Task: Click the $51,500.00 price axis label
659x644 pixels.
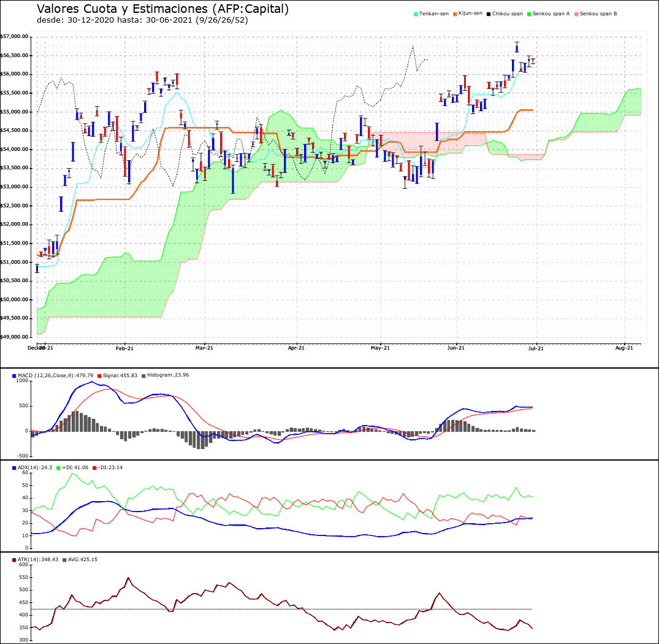Action: coord(14,243)
